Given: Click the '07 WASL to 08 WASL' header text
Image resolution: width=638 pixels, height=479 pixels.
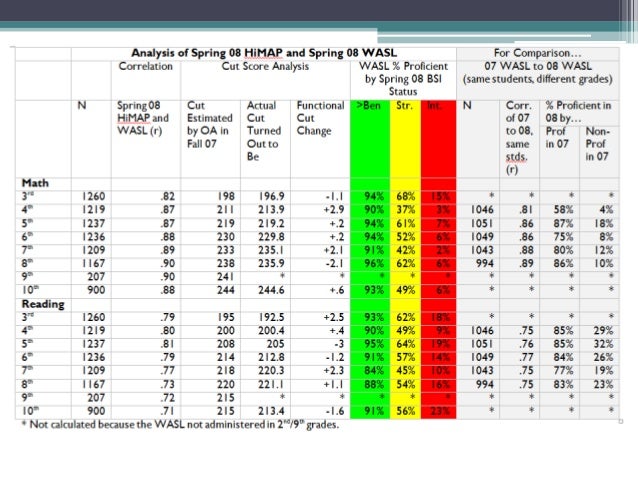Looking at the screenshot, I should [x=538, y=66].
